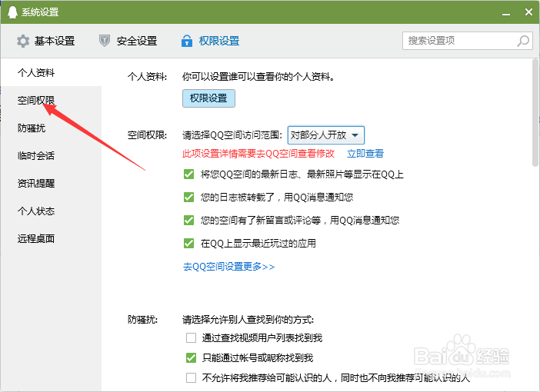Click the text 你可以设置谁可以查看你的个人资料。

coord(258,76)
